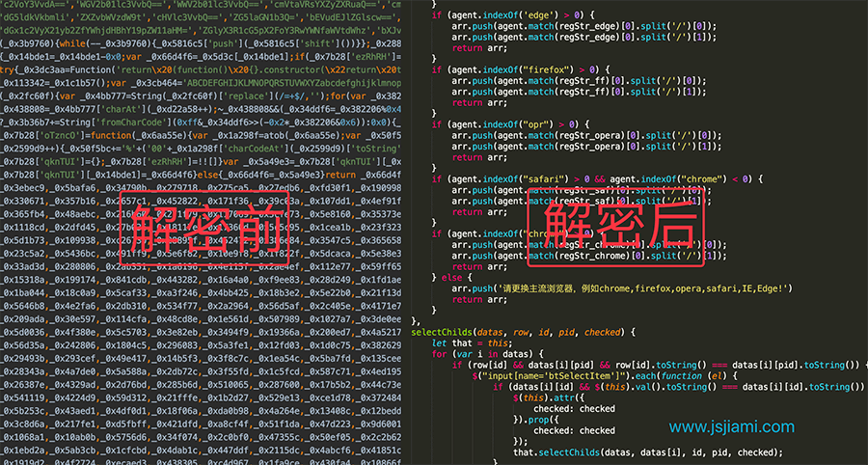Image resolution: width=868 pixels, height=465 pixels.
Task: Click the "} else {" line
Action: click(452, 277)
